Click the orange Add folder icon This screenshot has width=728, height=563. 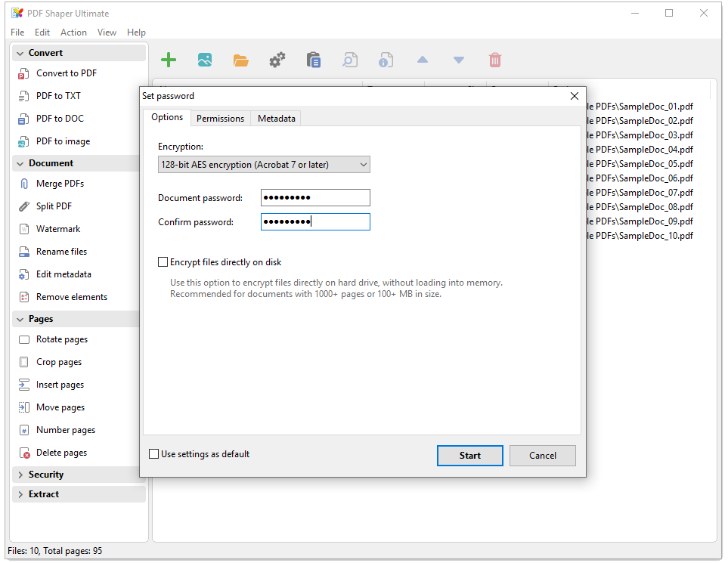pos(241,60)
